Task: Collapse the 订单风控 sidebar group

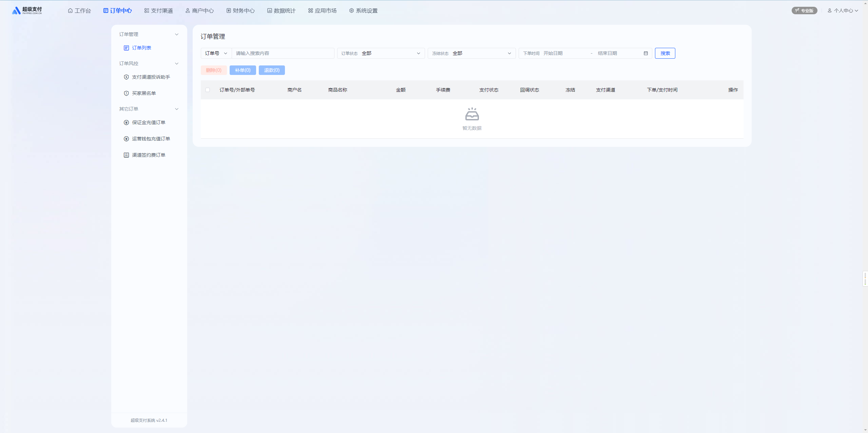Action: pyautogui.click(x=176, y=63)
